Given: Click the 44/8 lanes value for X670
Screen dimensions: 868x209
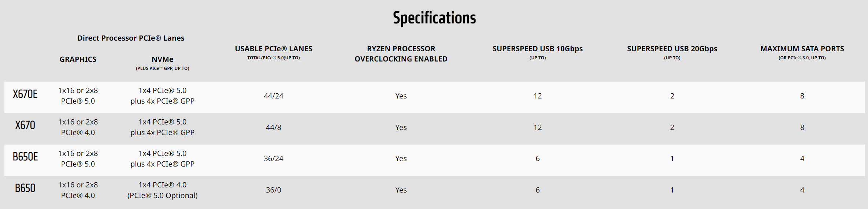Looking at the screenshot, I should (x=274, y=127).
